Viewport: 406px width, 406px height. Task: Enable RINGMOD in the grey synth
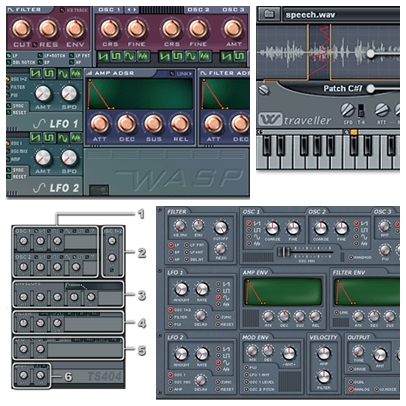point(351,257)
